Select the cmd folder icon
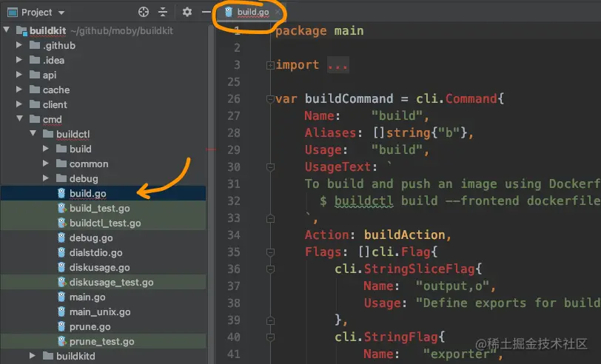The height and width of the screenshot is (364, 601). pyautogui.click(x=35, y=119)
